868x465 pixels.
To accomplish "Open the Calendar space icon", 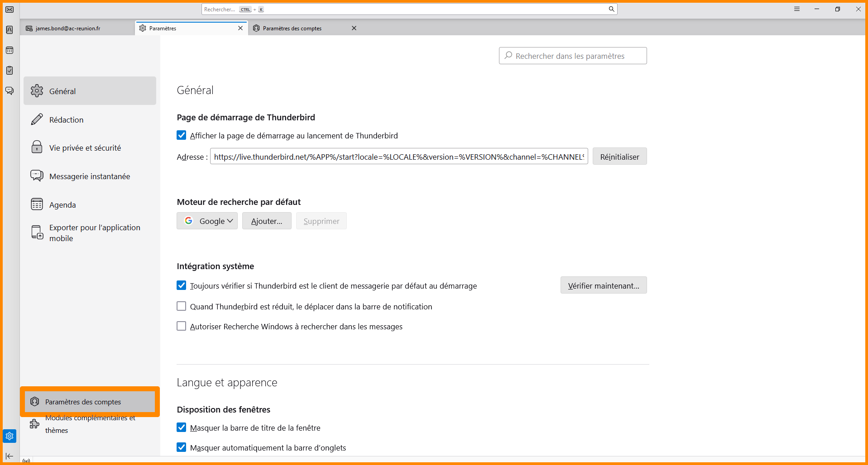I will pyautogui.click(x=10, y=50).
